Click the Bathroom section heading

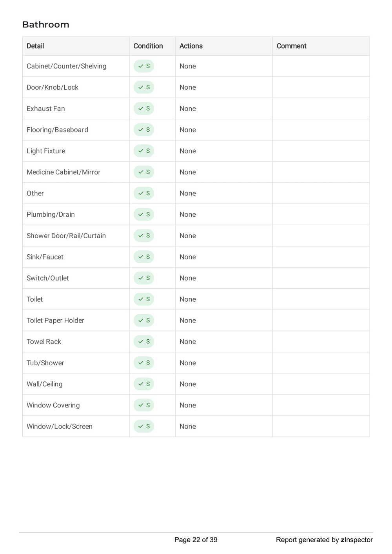click(x=46, y=25)
